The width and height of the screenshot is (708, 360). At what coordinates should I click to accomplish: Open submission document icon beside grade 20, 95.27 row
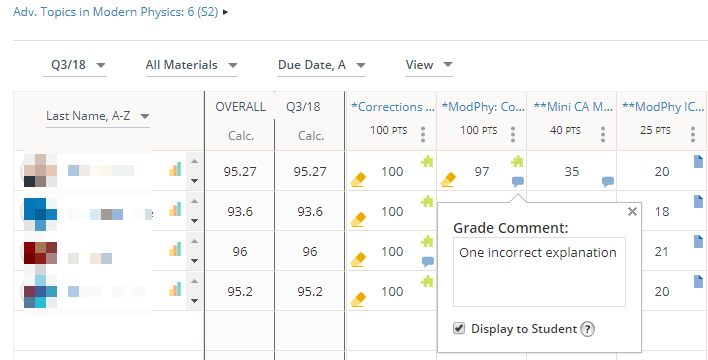(x=699, y=162)
